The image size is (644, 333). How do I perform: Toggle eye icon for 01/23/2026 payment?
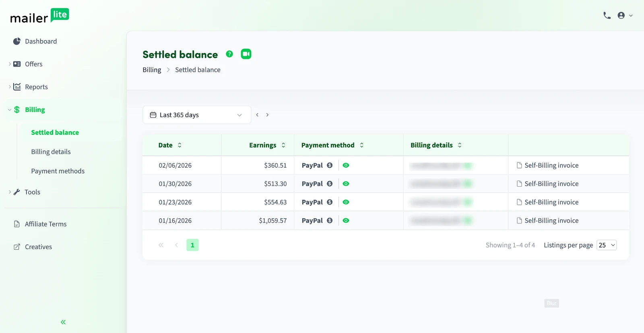pyautogui.click(x=346, y=202)
